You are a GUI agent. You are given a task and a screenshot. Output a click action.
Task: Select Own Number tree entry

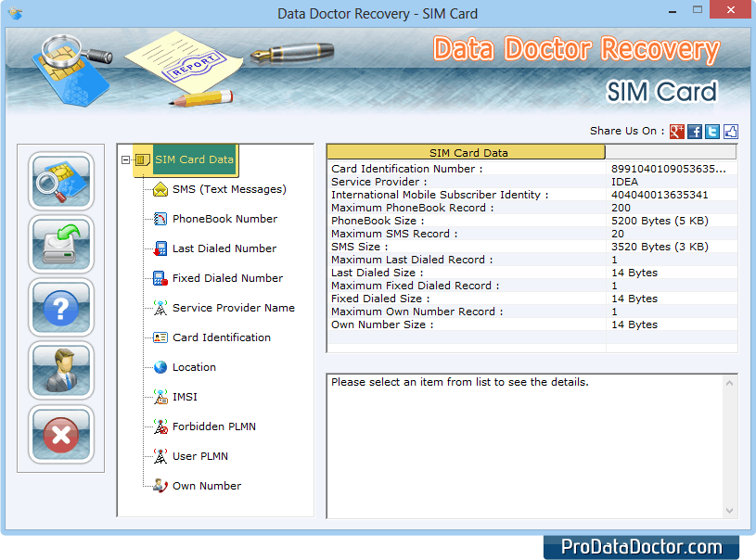(207, 486)
